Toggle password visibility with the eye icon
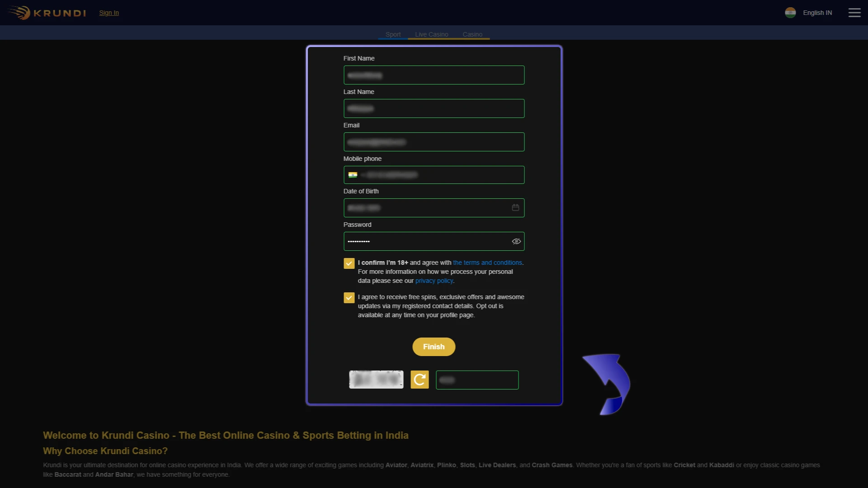The height and width of the screenshot is (488, 868). click(x=516, y=241)
